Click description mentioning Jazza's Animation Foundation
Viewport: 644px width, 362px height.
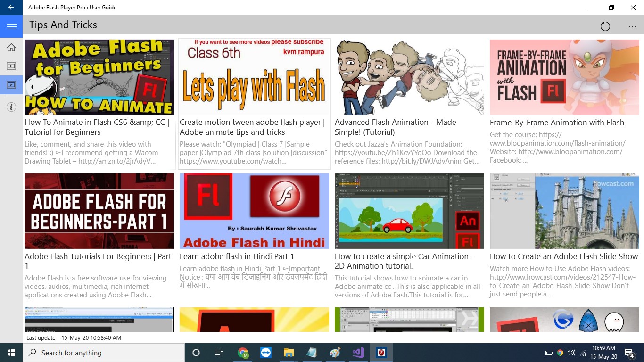[407, 153]
